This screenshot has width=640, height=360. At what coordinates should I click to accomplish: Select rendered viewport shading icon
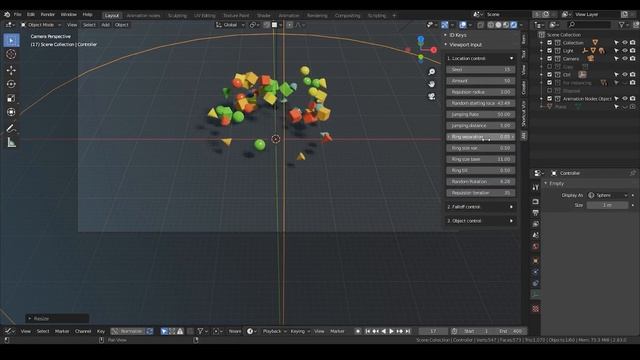click(514, 25)
